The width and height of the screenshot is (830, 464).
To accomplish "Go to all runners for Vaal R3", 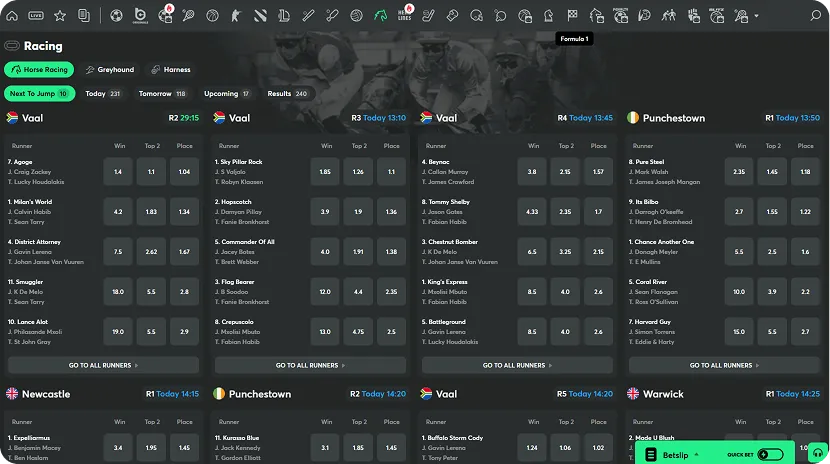I will click(x=310, y=365).
